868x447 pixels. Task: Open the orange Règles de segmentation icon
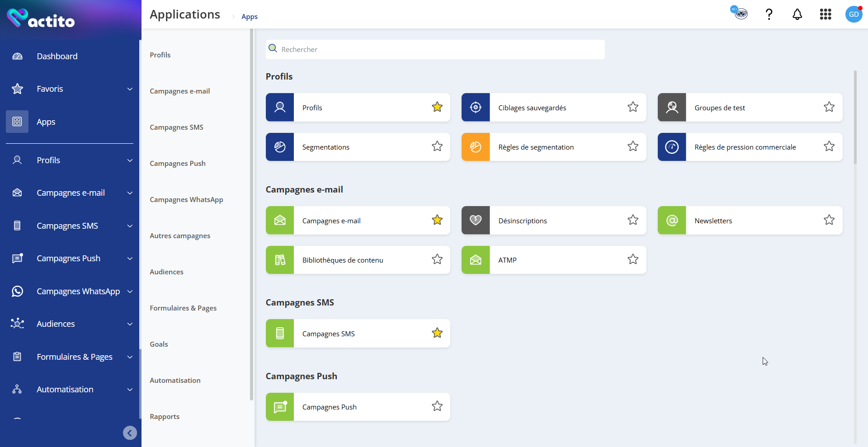coord(476,147)
